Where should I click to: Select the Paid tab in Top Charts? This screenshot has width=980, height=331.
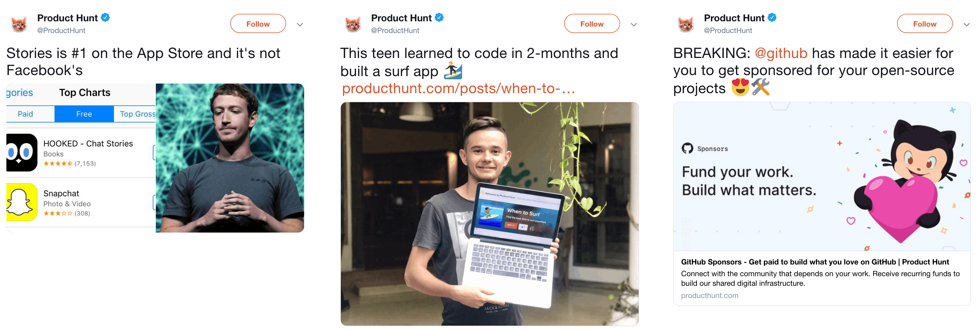pos(26,114)
